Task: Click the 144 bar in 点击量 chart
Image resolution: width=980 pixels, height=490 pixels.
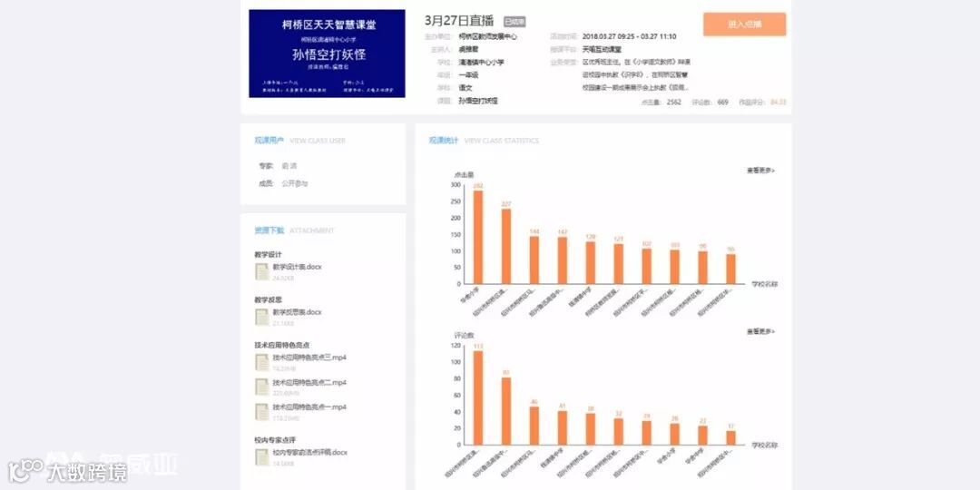Action: (534, 260)
